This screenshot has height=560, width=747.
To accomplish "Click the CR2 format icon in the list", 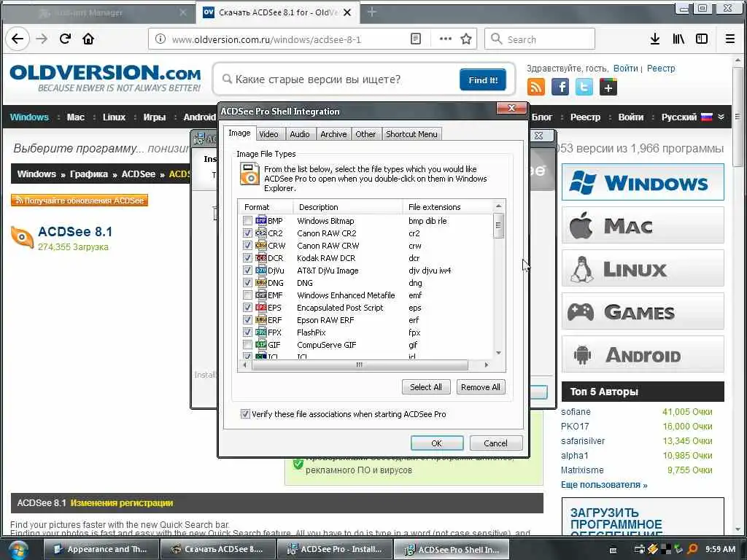I will [x=260, y=233].
